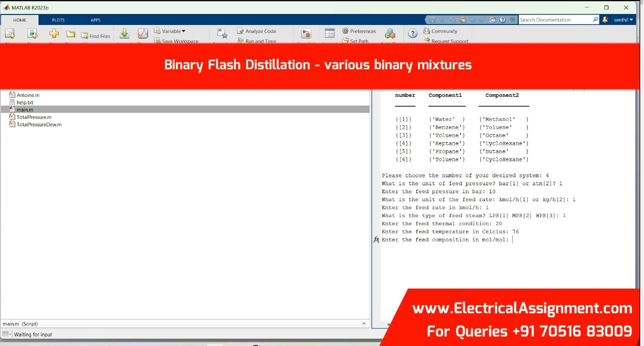644x346 pixels.
Task: Click the Paste icon in quick access toolbar
Action: point(462,20)
